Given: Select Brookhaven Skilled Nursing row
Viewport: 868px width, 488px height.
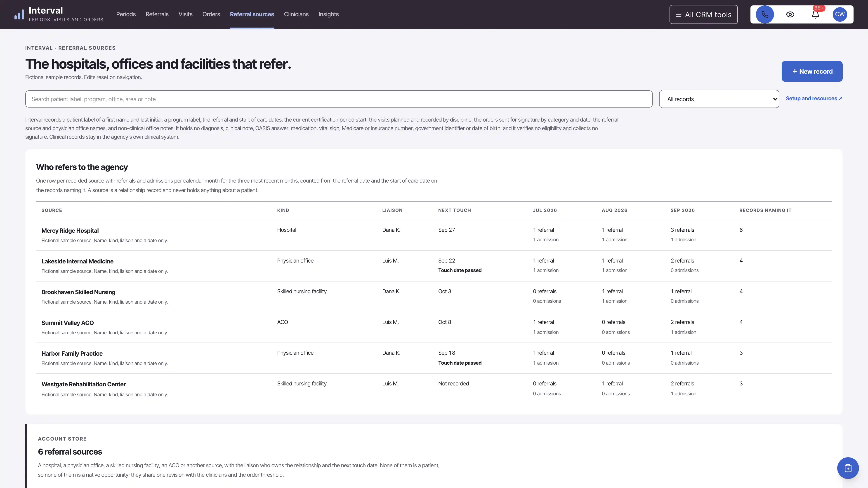Looking at the screenshot, I should 434,297.
